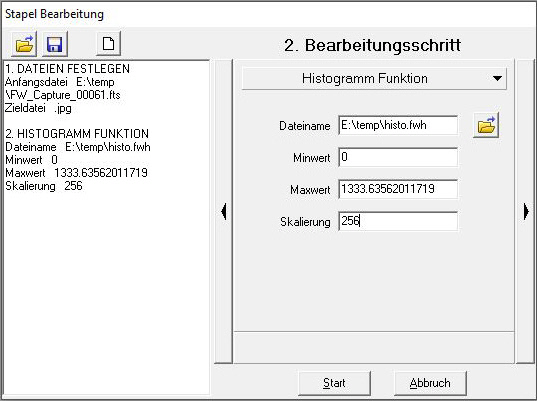The width and height of the screenshot is (537, 401).
Task: Create new batch with blank page icon
Action: 109,43
